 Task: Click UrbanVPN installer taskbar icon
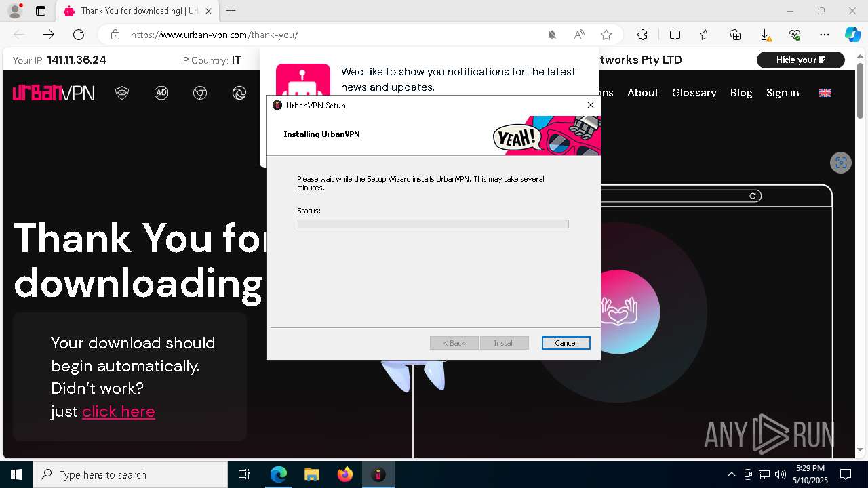click(378, 474)
